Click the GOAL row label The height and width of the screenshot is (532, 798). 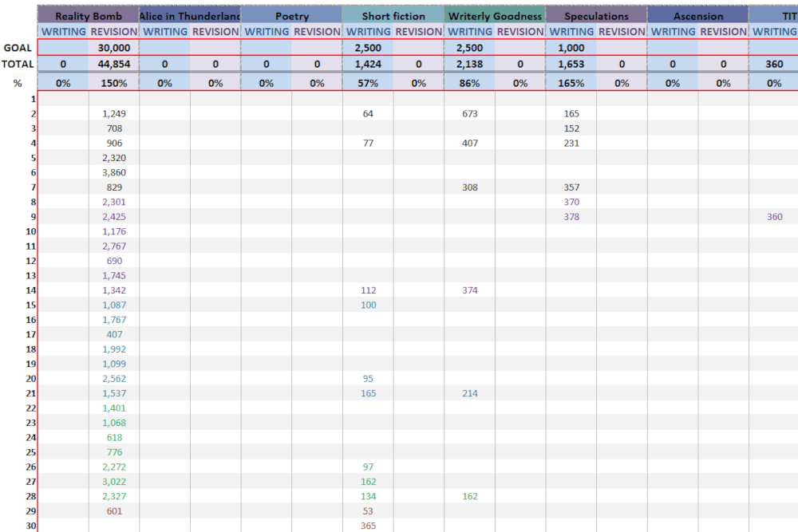click(18, 48)
